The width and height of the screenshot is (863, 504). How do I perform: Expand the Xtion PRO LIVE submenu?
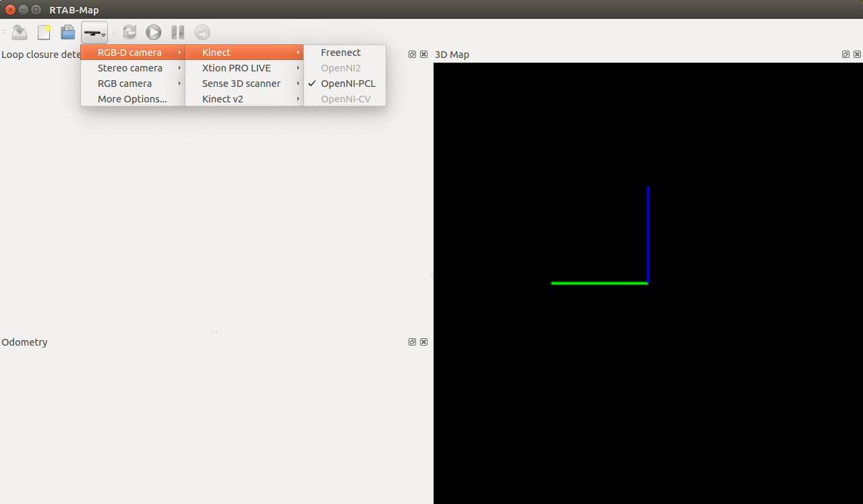pos(245,68)
